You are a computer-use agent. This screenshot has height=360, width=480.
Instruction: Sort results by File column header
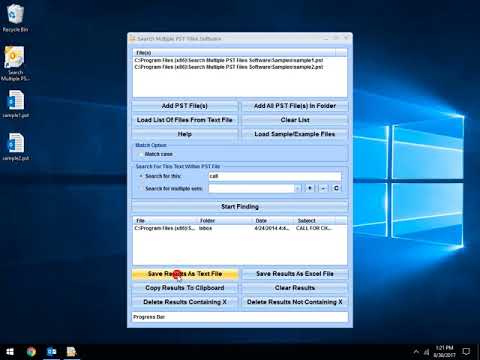165,221
